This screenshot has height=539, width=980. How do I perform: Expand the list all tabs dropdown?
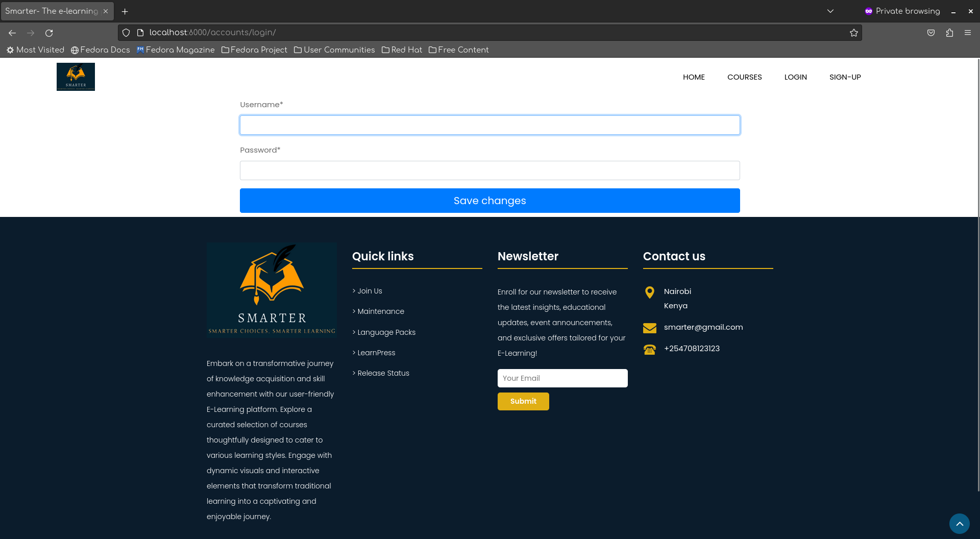pyautogui.click(x=830, y=11)
